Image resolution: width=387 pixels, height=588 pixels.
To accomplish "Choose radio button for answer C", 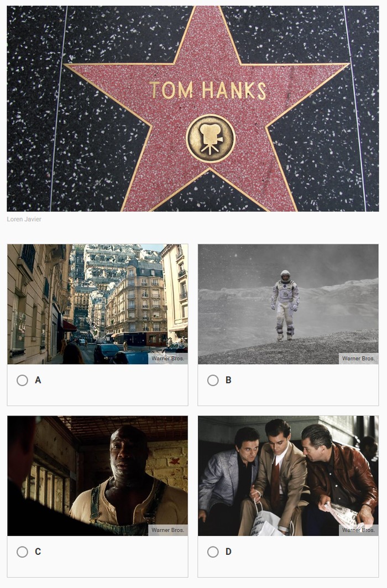I will pyautogui.click(x=23, y=552).
